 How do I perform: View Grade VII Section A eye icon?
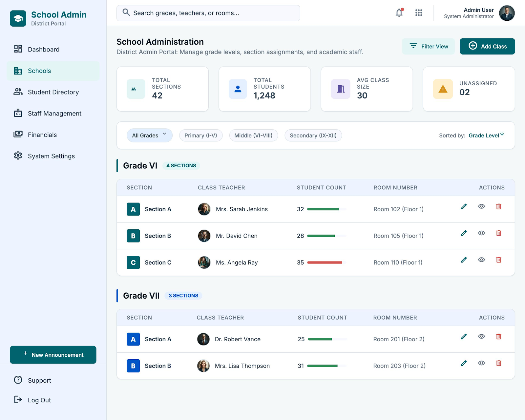(481, 336)
